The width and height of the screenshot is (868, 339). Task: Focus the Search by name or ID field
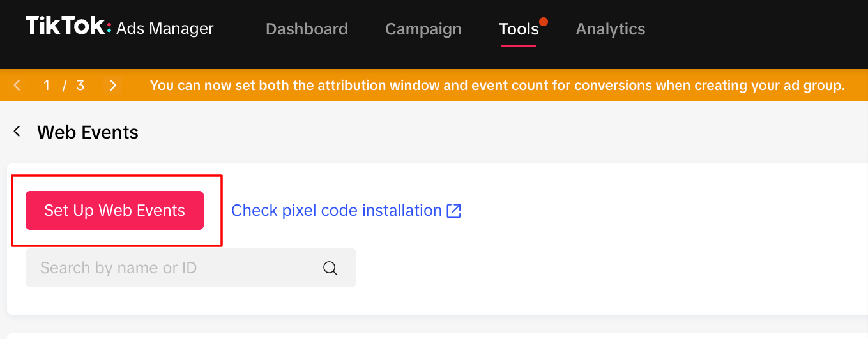[191, 267]
